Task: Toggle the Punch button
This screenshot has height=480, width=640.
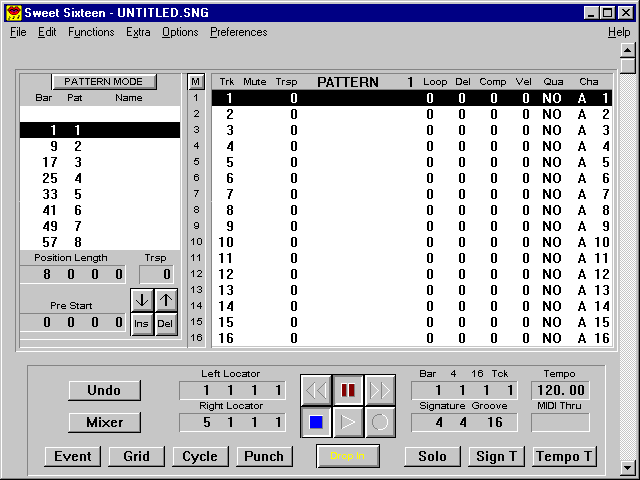Action: [x=265, y=456]
